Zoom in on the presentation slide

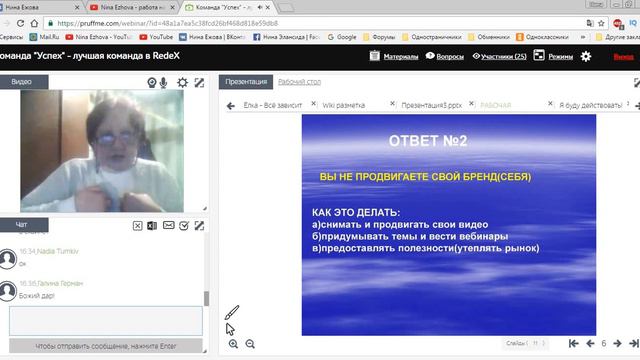(x=233, y=344)
